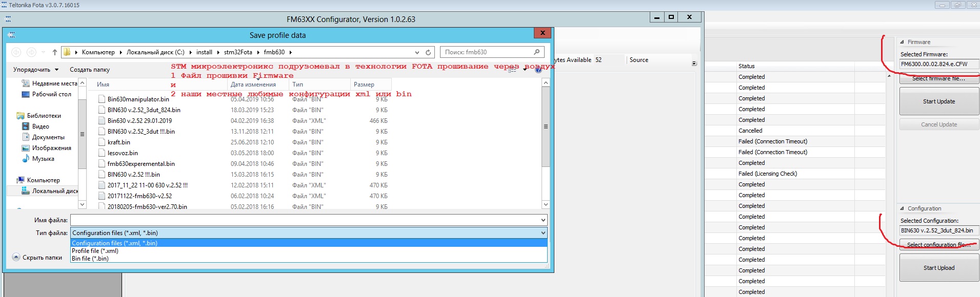
Task: Choose Profile file (*.xml) from the list
Action: pos(95,251)
